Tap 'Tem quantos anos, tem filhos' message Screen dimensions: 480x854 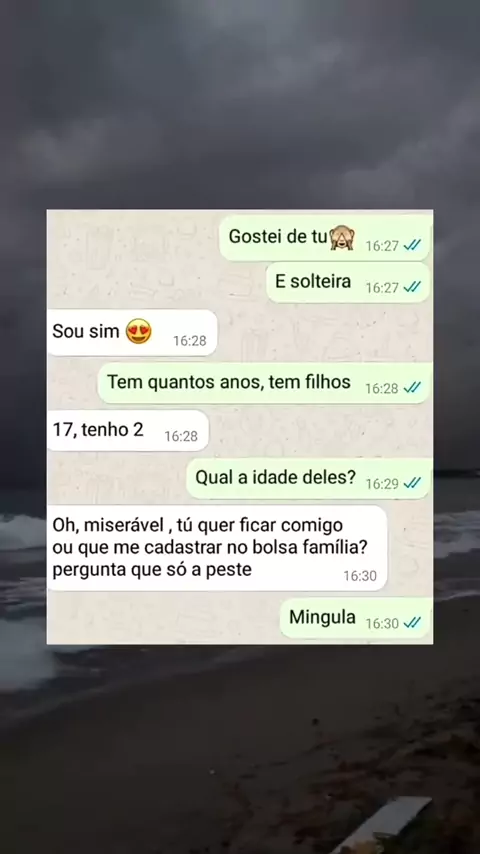click(x=264, y=383)
